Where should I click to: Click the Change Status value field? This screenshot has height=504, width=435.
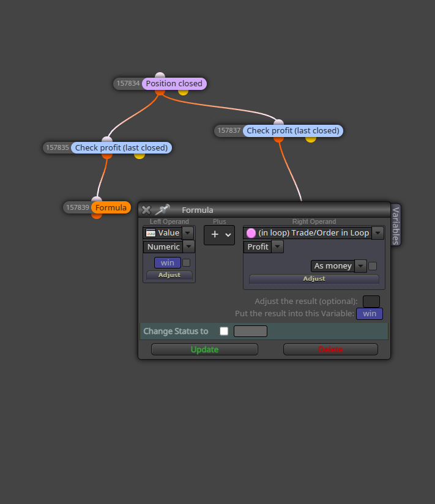pyautogui.click(x=250, y=331)
